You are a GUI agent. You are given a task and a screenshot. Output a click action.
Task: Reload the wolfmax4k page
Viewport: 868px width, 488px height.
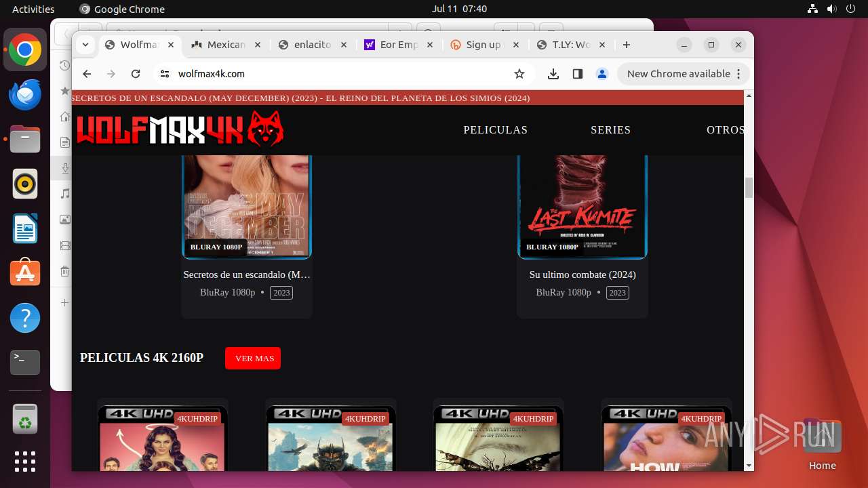(136, 74)
